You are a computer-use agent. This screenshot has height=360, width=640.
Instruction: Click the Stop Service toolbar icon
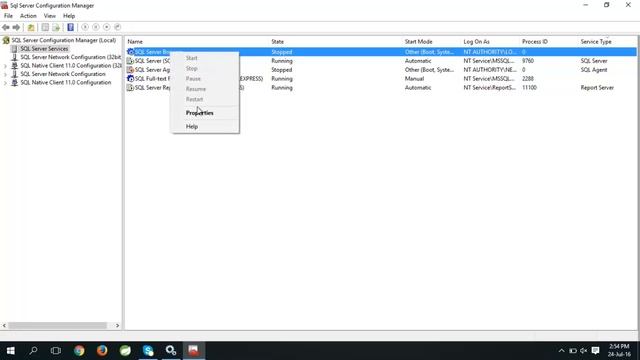pos(107,27)
